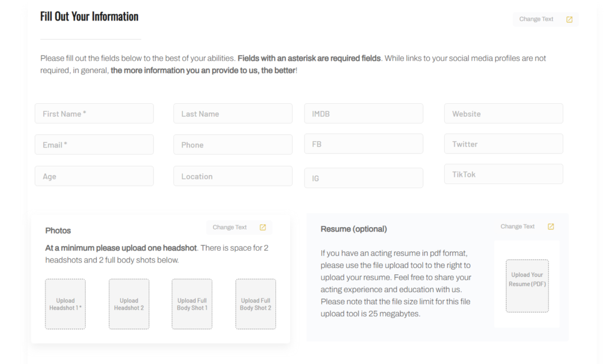Open the Upload Headshot 2 box
This screenshot has height=364, width=604.
(129, 304)
